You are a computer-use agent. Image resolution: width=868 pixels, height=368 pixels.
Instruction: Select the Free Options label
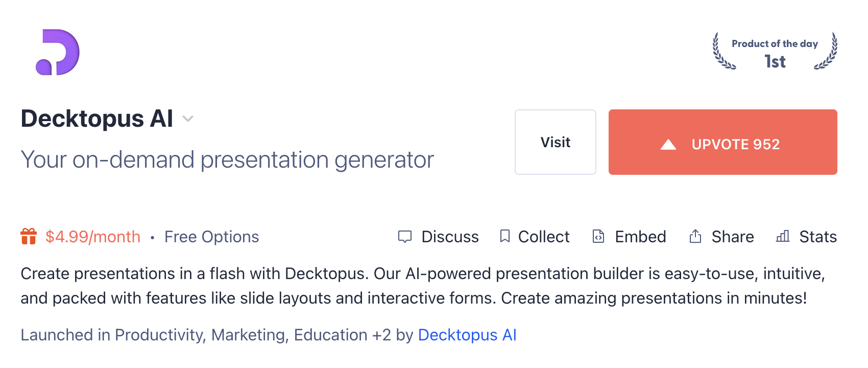(x=211, y=237)
